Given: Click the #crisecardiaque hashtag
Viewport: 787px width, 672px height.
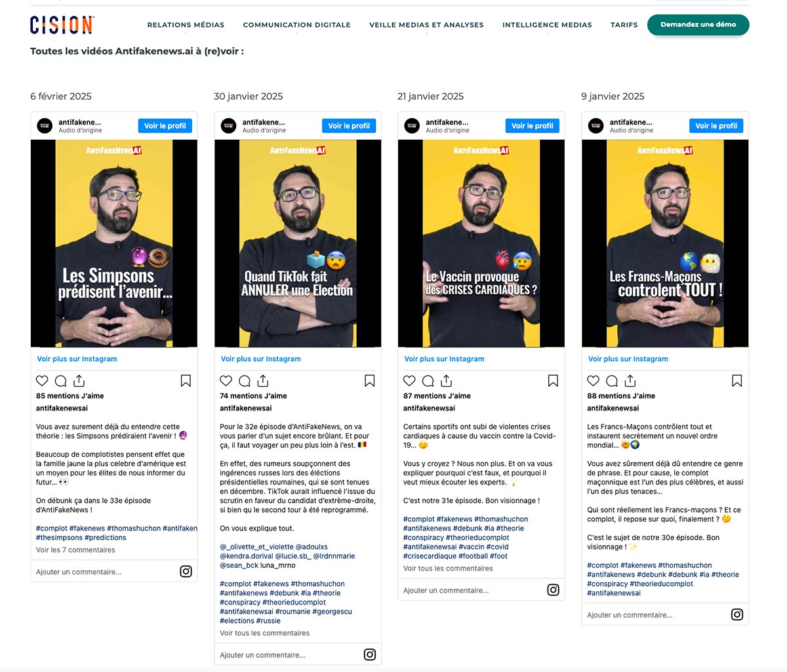Looking at the screenshot, I should tap(430, 556).
